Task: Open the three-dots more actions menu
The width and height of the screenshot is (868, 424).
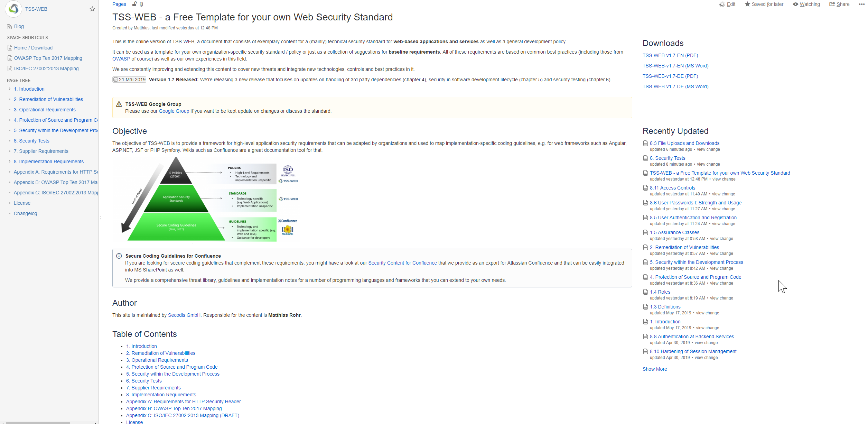Action: tap(862, 4)
